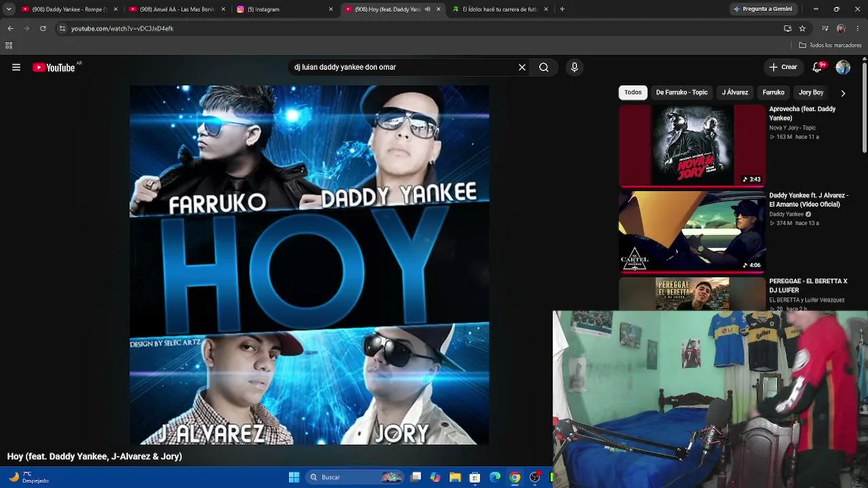Launch Copilot from the taskbar

pos(435,477)
